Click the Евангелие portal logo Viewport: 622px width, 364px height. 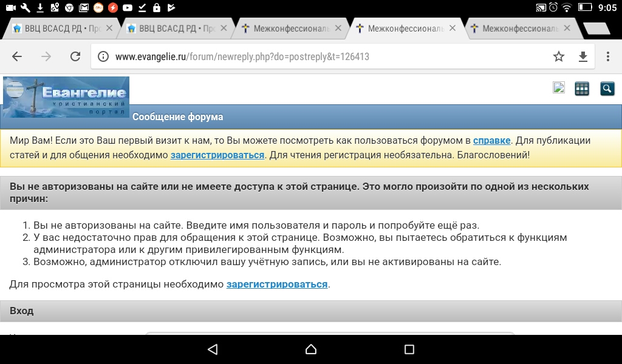click(66, 96)
